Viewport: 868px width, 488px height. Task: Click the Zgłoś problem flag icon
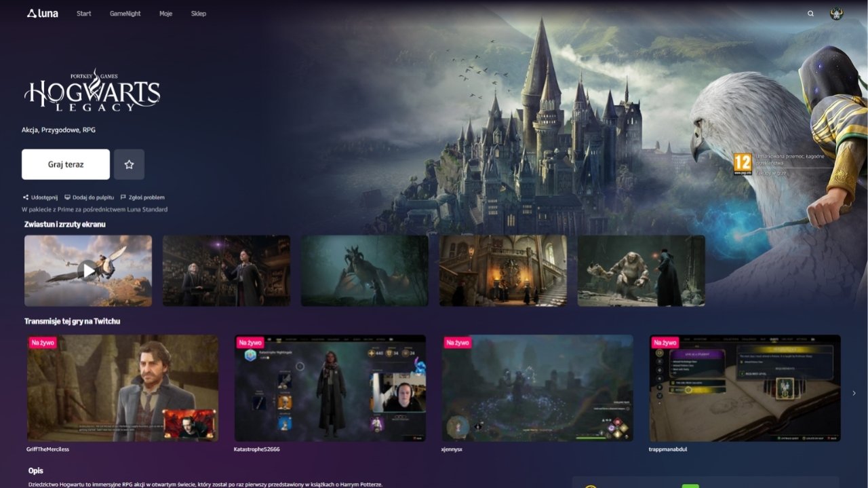pyautogui.click(x=123, y=198)
